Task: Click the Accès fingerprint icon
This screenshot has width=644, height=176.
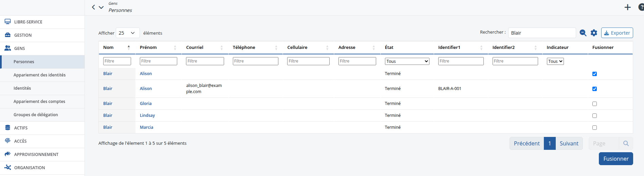Action: 7,141
